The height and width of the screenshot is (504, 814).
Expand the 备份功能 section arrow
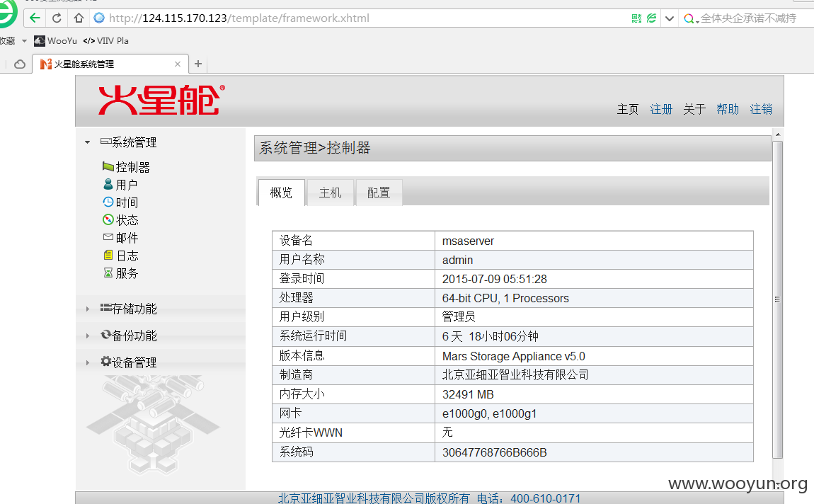[x=87, y=336]
